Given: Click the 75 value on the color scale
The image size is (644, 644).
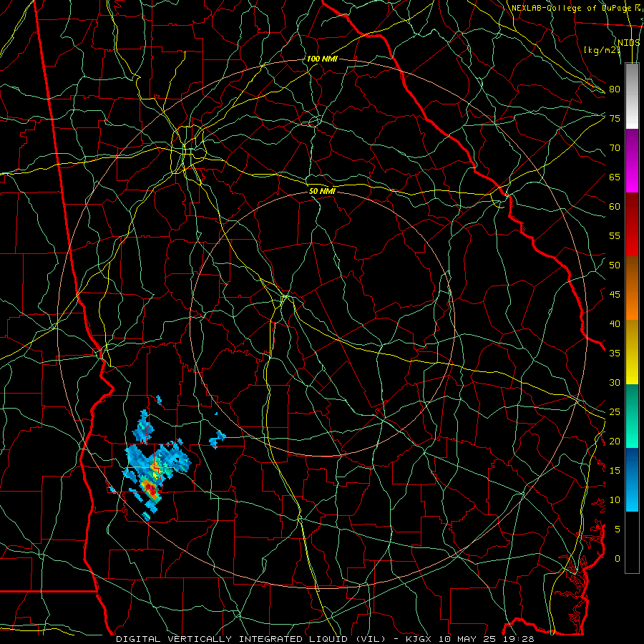Looking at the screenshot, I should coord(615,118).
